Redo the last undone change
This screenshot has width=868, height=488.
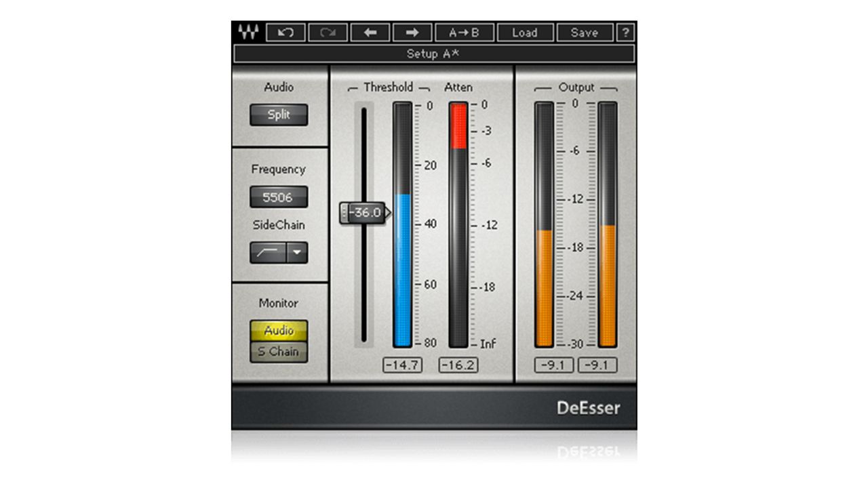328,32
